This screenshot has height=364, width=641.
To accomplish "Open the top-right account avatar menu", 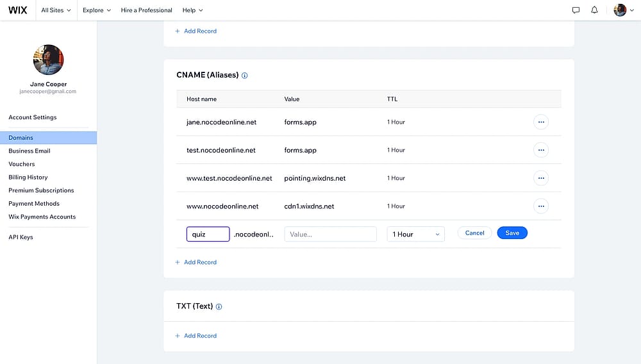I will point(624,10).
